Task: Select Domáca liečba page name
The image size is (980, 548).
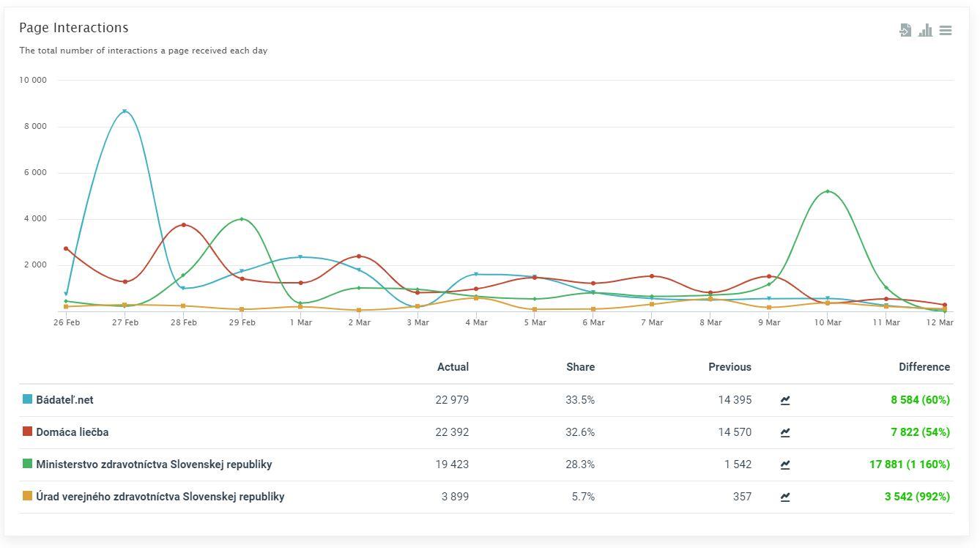Action: [x=73, y=432]
